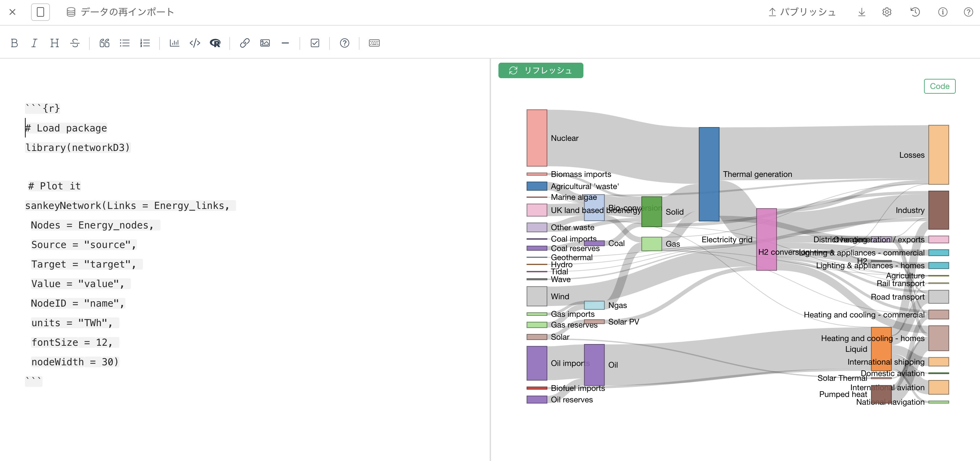The width and height of the screenshot is (980, 461).
Task: Insert a heading with H icon
Action: pos(54,43)
